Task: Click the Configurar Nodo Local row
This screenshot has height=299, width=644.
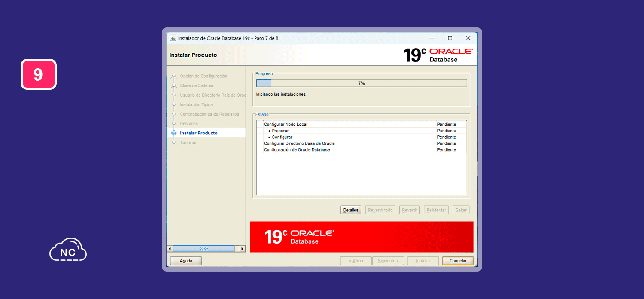Action: [x=361, y=124]
